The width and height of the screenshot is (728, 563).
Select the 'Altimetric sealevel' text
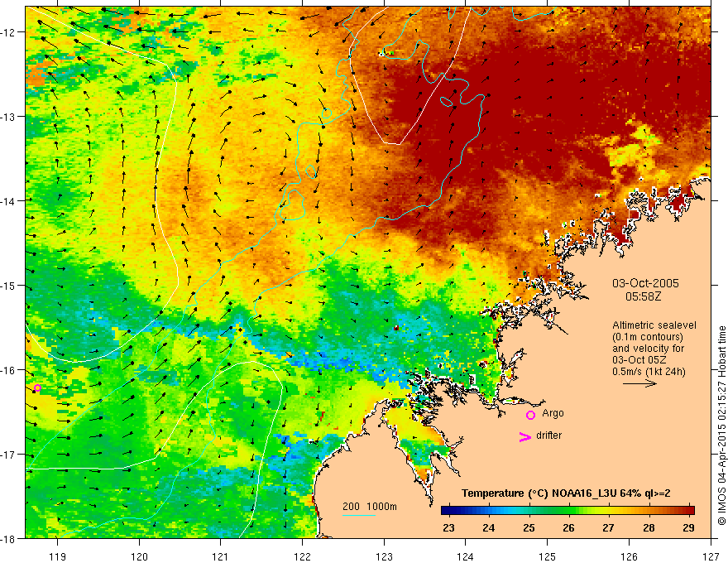click(x=654, y=325)
